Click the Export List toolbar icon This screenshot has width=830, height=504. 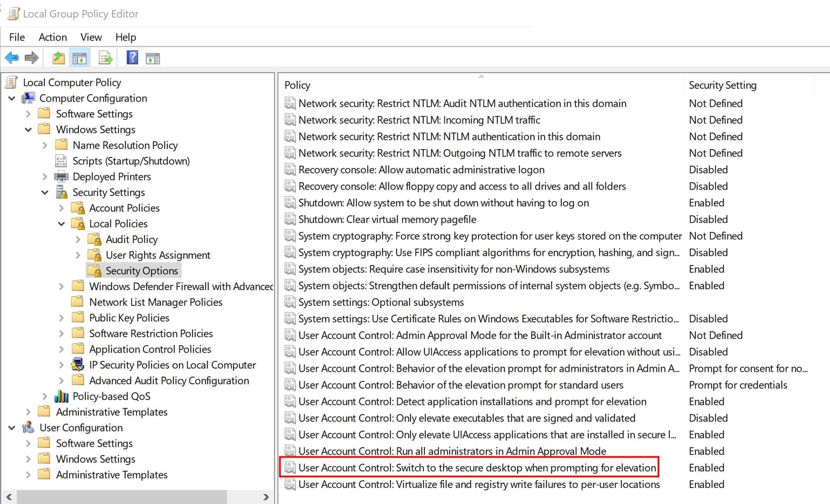[x=105, y=58]
